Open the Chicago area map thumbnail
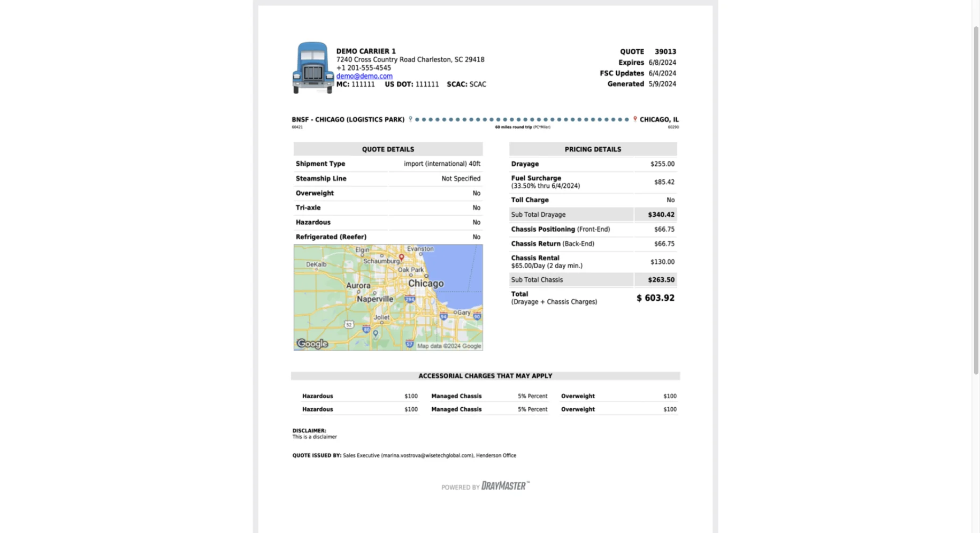Screen dimensions: 980x533 point(388,298)
